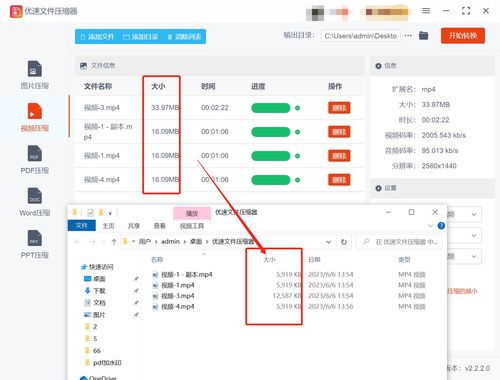
Task: Expand the second settings dropdown behind Explorer
Action: point(474,236)
